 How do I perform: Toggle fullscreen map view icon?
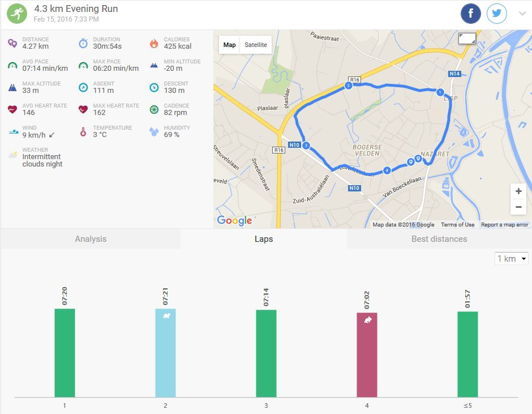(467, 39)
